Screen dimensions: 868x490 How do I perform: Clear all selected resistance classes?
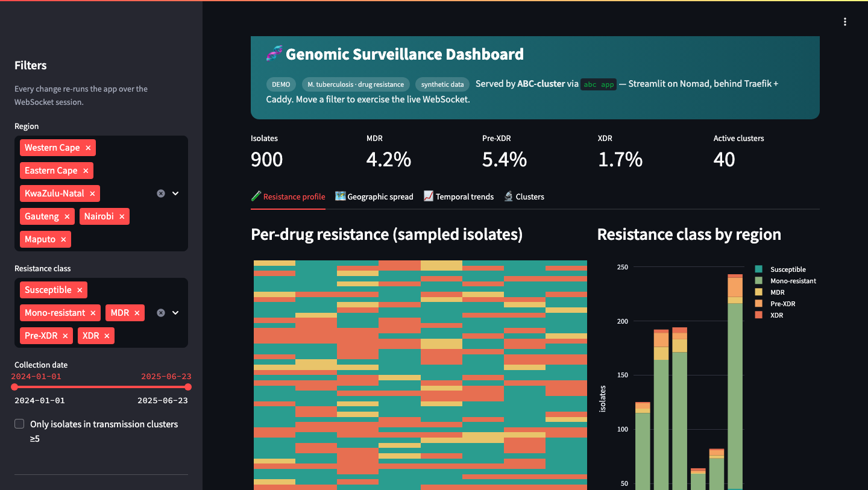pyautogui.click(x=161, y=313)
